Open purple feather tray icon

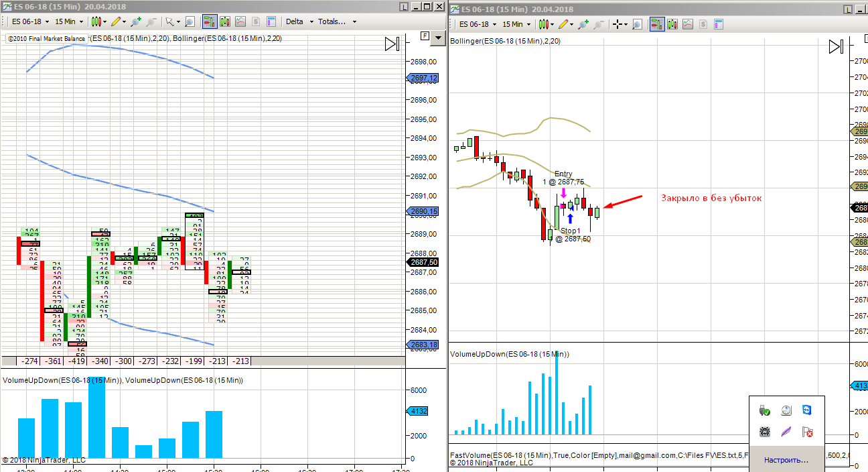pyautogui.click(x=786, y=432)
